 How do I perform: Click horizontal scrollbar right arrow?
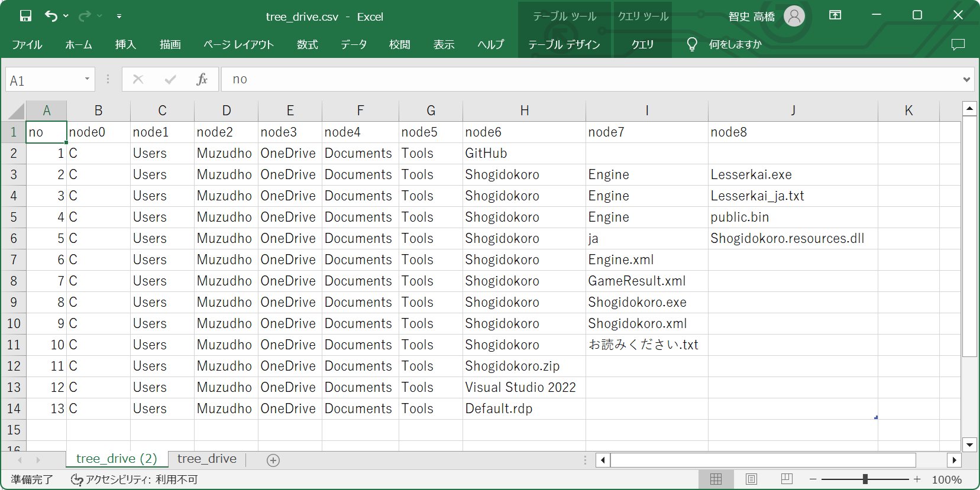(x=954, y=460)
